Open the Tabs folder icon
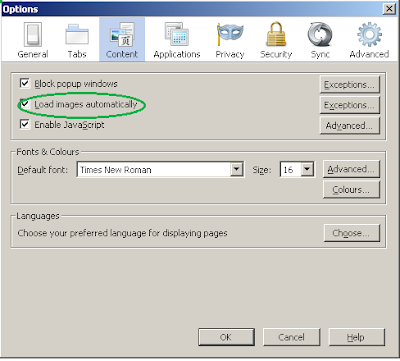The image size is (400, 361). coord(77,34)
